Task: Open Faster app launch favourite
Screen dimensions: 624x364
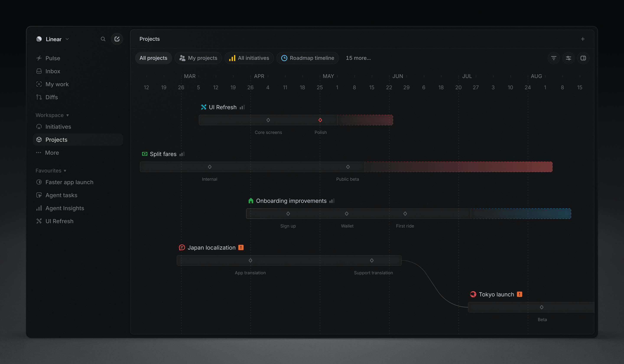Action: click(78, 182)
